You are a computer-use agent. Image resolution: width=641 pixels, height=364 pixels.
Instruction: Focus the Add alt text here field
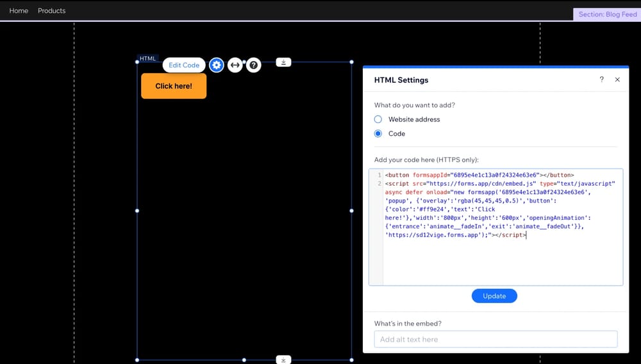496,339
